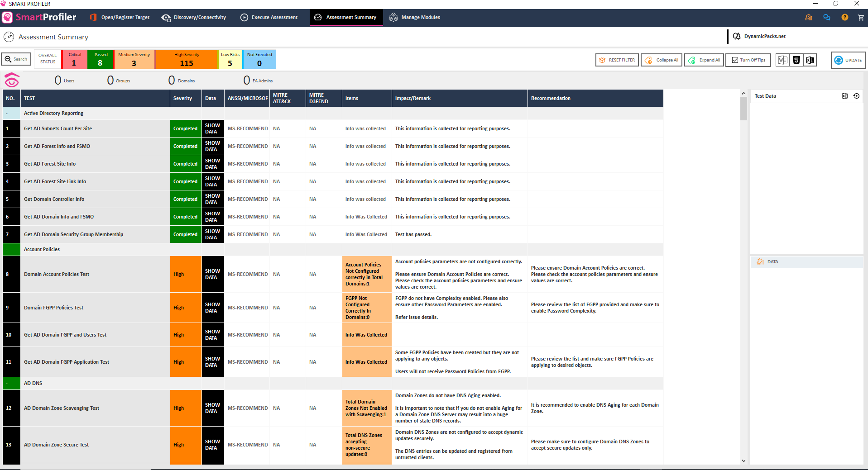Collapse the AD DNS group
The height and width of the screenshot is (470, 868).
tap(7, 384)
